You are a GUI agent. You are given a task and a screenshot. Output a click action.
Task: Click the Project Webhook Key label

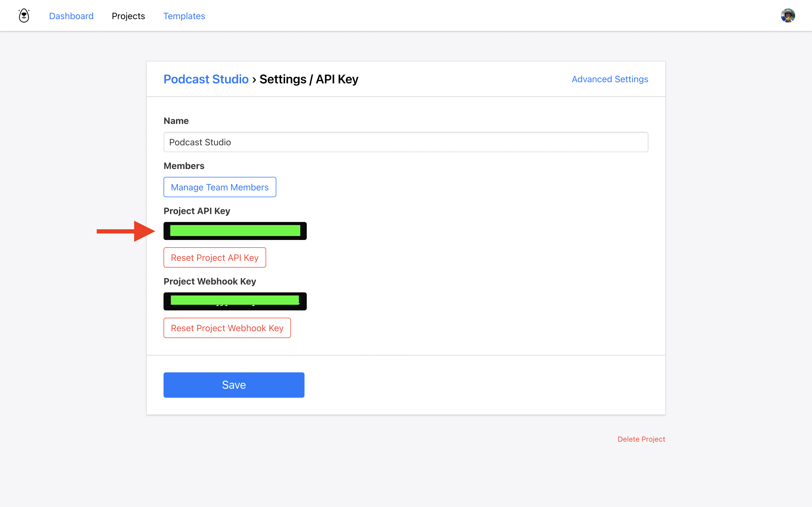210,281
